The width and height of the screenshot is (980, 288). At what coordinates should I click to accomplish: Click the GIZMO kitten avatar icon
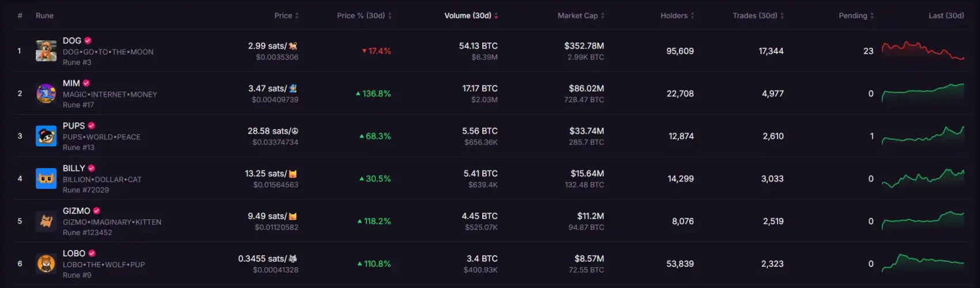coord(46,221)
